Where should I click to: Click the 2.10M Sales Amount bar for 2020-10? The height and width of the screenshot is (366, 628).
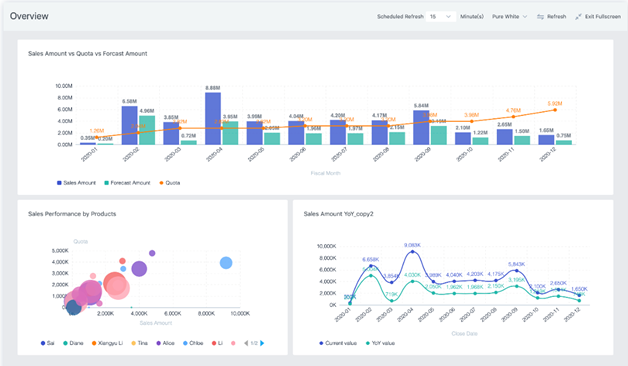(463, 139)
